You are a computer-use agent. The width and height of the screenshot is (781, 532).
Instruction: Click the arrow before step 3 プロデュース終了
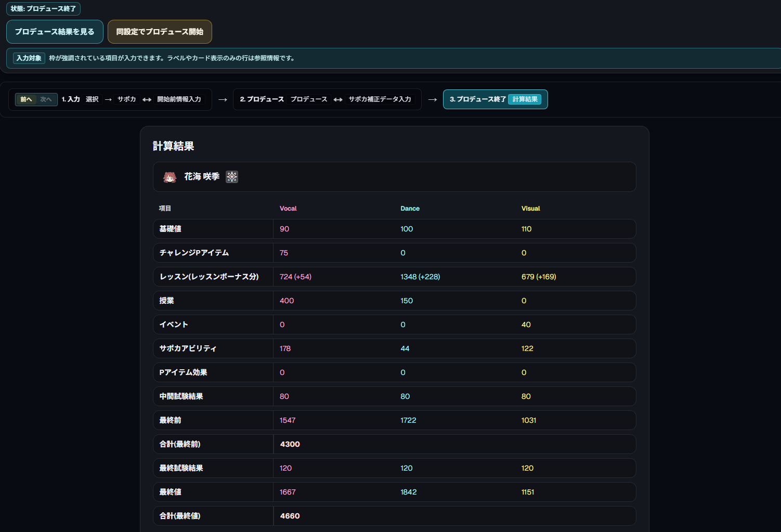pos(433,99)
